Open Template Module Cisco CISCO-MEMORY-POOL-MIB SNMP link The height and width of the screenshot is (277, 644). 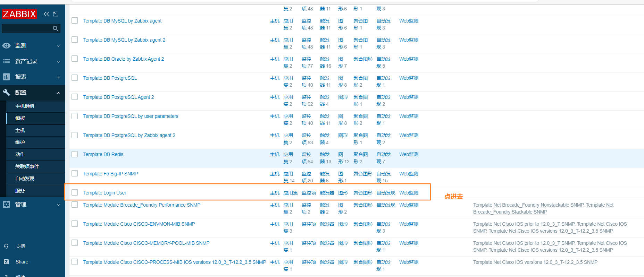[x=146, y=243]
